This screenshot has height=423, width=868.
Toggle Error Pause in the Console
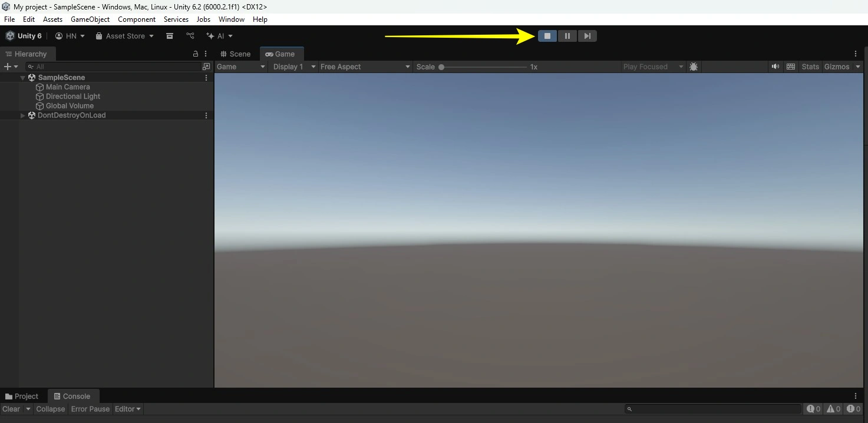pos(90,409)
